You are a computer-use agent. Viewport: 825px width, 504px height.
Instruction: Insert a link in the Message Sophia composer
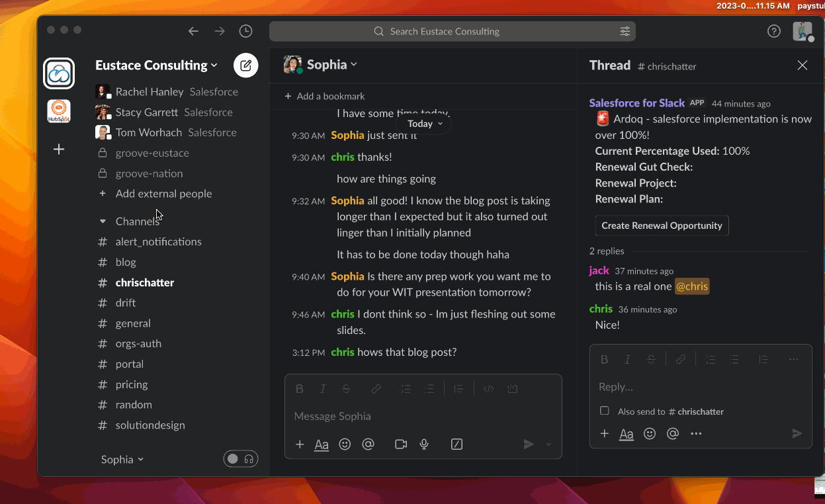click(x=376, y=389)
